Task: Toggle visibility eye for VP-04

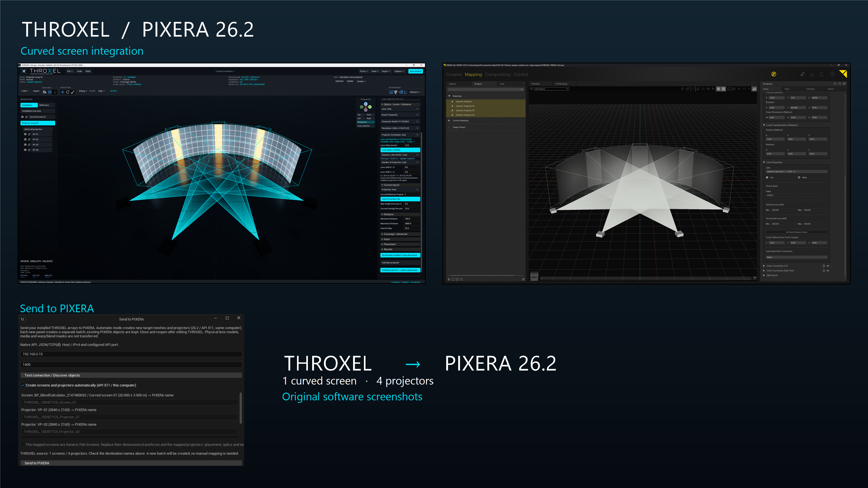Action: 25,150
